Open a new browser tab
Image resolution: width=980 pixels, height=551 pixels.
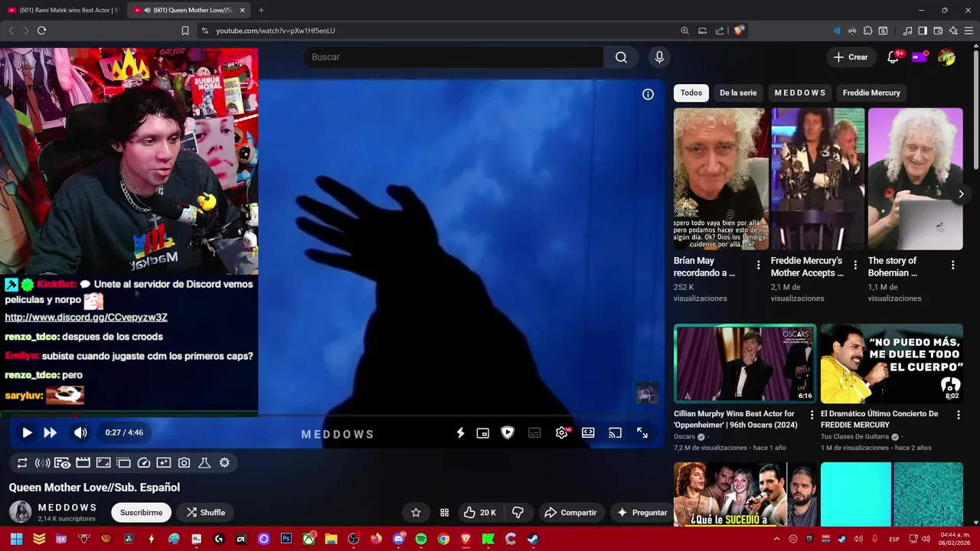tap(261, 10)
